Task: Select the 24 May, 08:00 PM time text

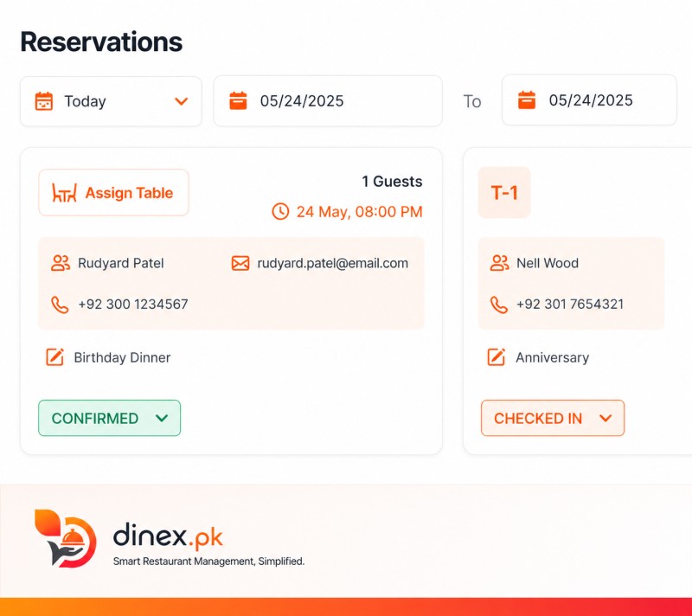Action: pyautogui.click(x=359, y=212)
